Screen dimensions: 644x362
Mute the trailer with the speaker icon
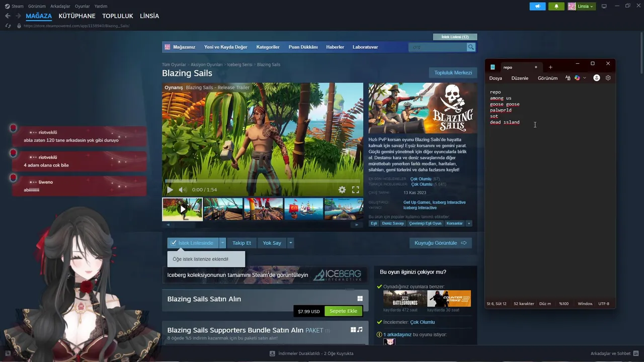tap(183, 190)
